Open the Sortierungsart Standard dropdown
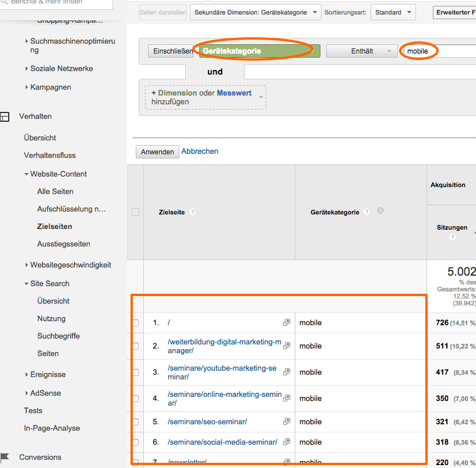 [x=393, y=12]
